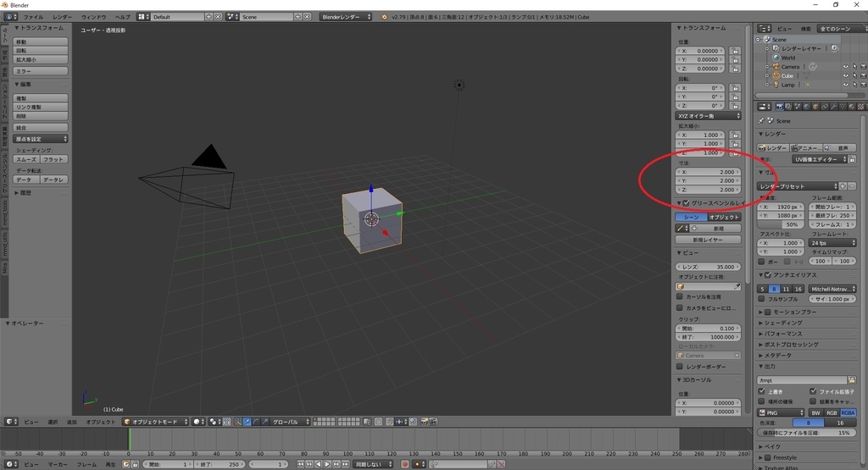The height and width of the screenshot is (470, 868).
Task: Open the マーカー menu in timeline
Action: tap(58, 464)
